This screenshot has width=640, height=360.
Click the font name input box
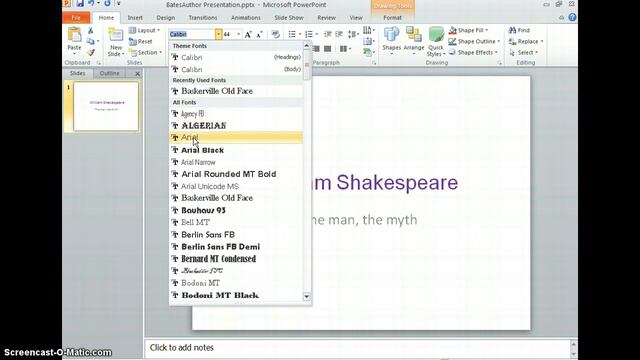(x=192, y=34)
